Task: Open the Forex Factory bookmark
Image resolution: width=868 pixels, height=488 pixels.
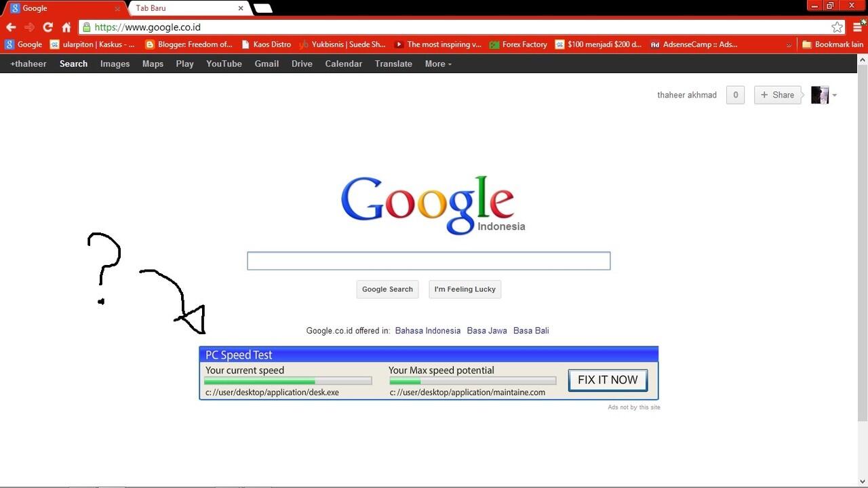Action: coord(518,45)
